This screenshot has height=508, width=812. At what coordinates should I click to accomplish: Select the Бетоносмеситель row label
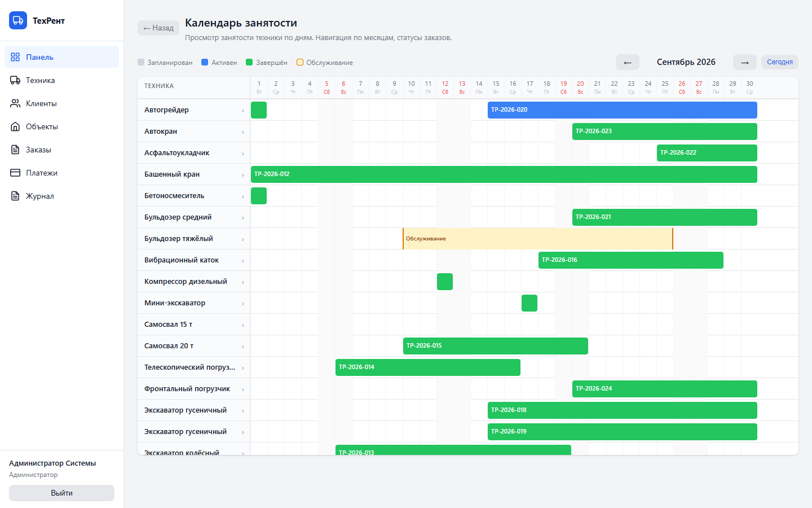174,196
